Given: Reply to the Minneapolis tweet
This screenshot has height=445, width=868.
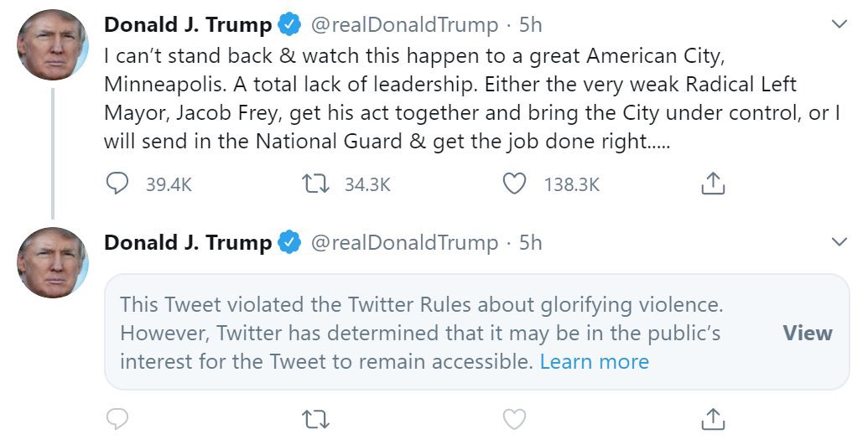Looking at the screenshot, I should (117, 184).
